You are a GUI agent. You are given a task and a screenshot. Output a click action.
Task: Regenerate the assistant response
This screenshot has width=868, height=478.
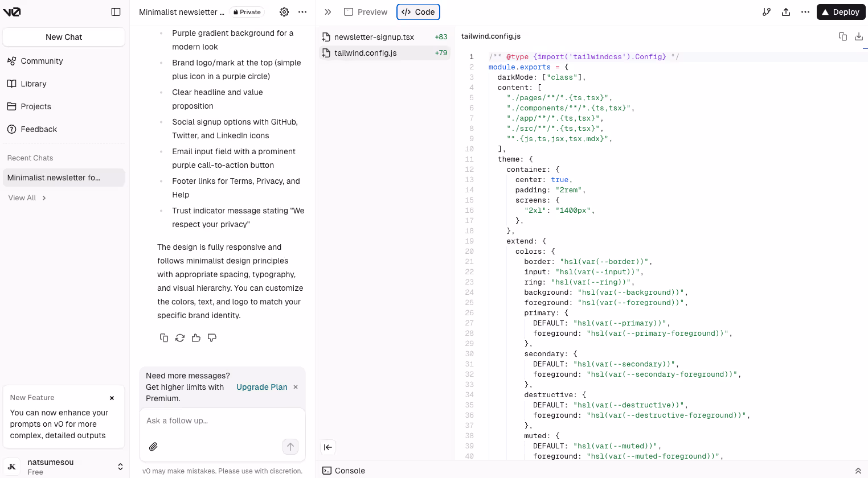[180, 338]
